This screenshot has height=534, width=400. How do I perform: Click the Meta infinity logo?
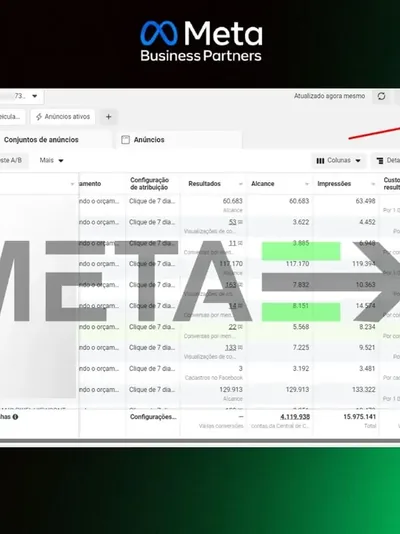159,33
